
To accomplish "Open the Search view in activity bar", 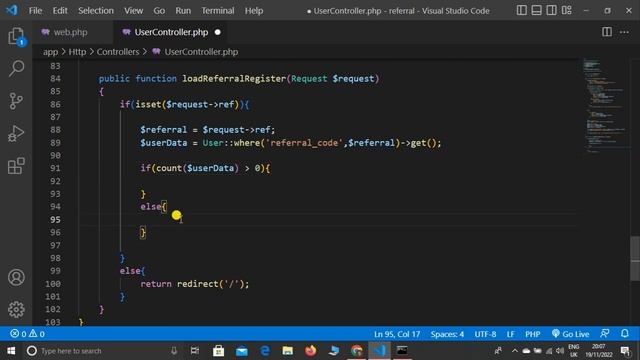I will click(x=16, y=68).
